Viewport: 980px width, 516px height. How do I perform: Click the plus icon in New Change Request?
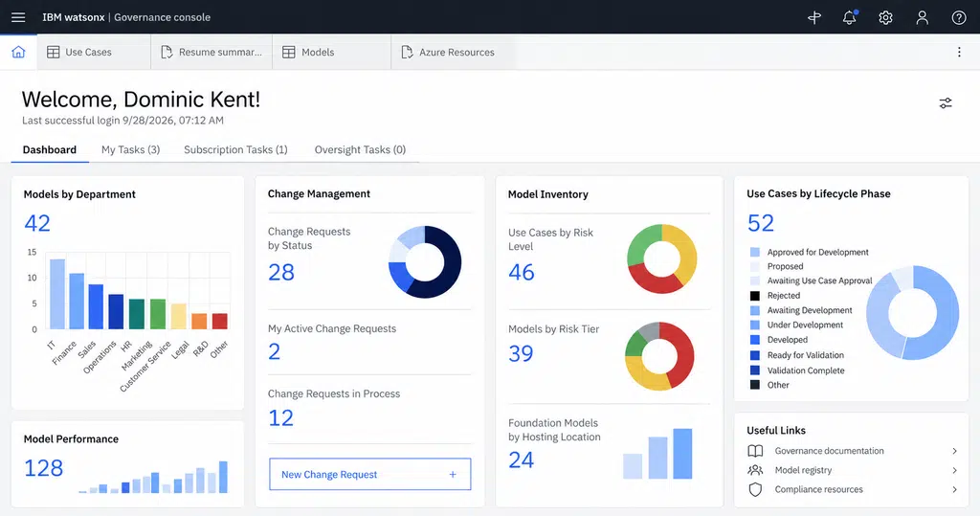coord(453,475)
